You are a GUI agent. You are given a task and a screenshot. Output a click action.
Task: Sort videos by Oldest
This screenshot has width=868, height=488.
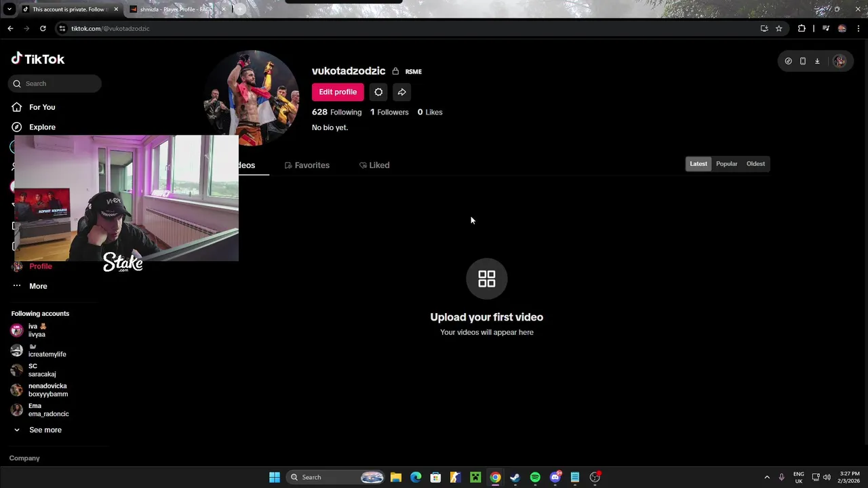click(755, 164)
